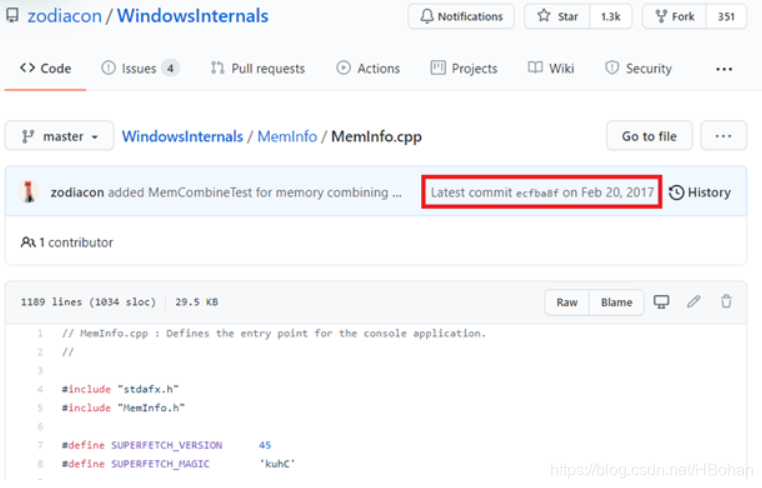Click the SUPERFETCH_MAGIC define text
762x488 pixels.
(x=160, y=464)
